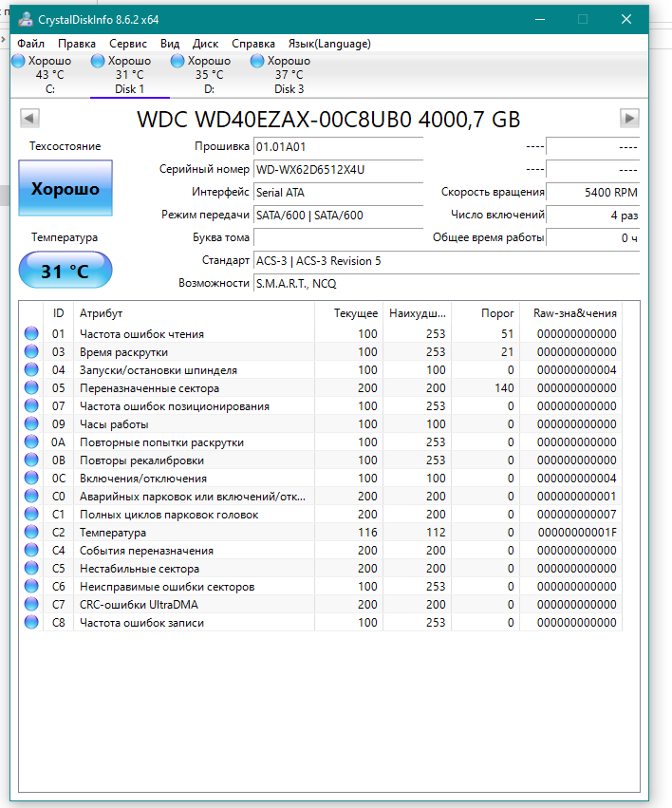Open the Правка menu
672x808 pixels.
(x=77, y=44)
